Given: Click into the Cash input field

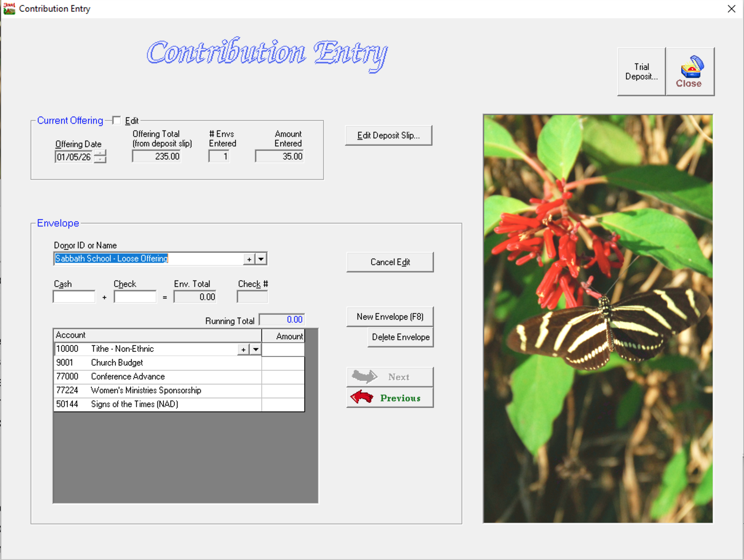Looking at the screenshot, I should [74, 297].
